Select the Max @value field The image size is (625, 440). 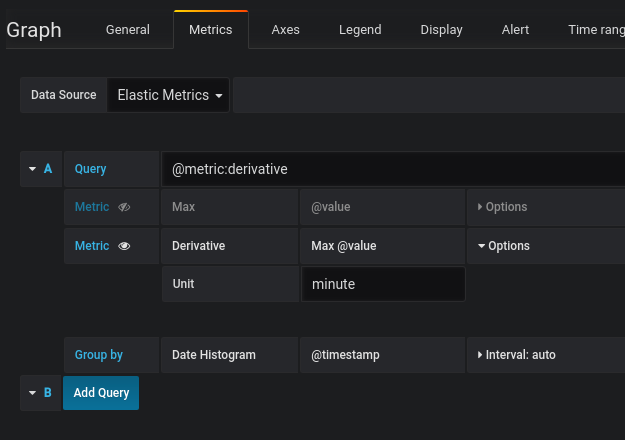click(344, 245)
